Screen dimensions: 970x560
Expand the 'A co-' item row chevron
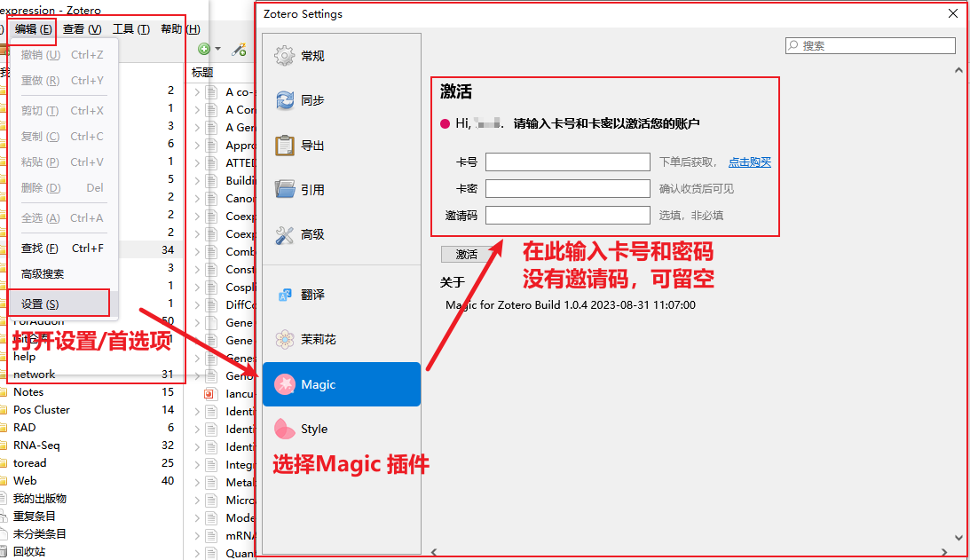click(197, 91)
